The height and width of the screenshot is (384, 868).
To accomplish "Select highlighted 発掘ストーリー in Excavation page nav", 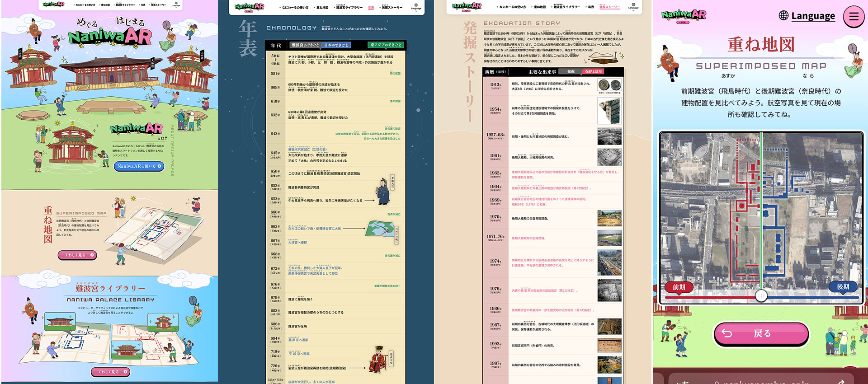I will [609, 7].
